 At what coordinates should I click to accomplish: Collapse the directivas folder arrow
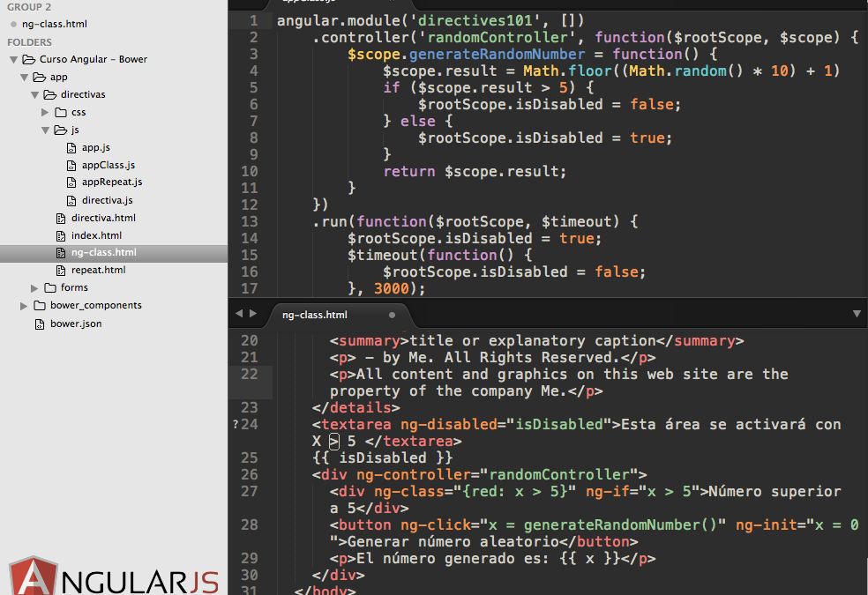35,95
